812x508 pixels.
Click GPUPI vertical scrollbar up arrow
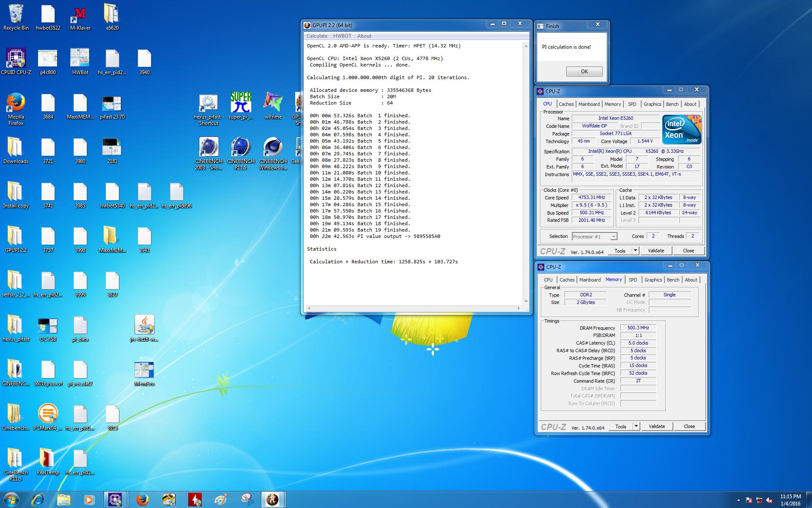[526, 46]
